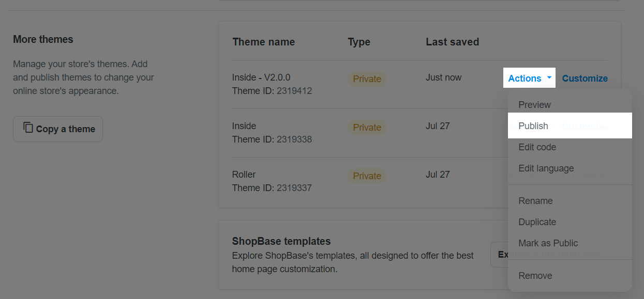Click the Private badge for theme ID 2319338
The height and width of the screenshot is (299, 644).
(367, 128)
